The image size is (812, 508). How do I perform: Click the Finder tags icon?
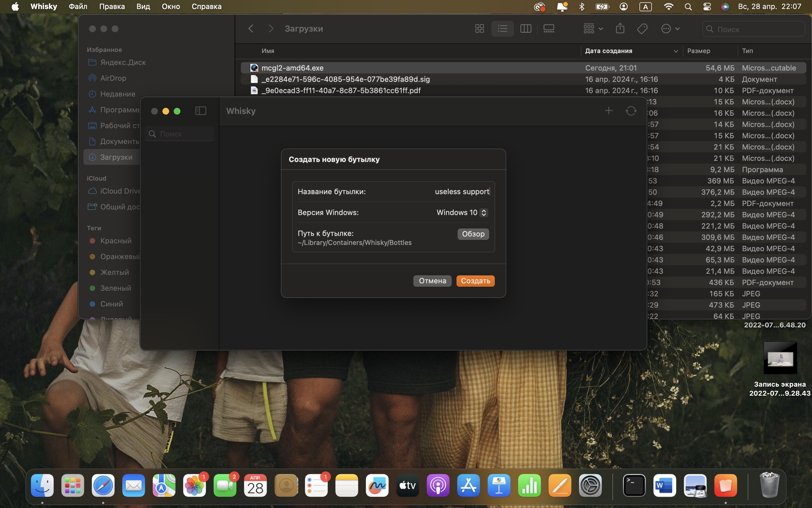tap(642, 29)
